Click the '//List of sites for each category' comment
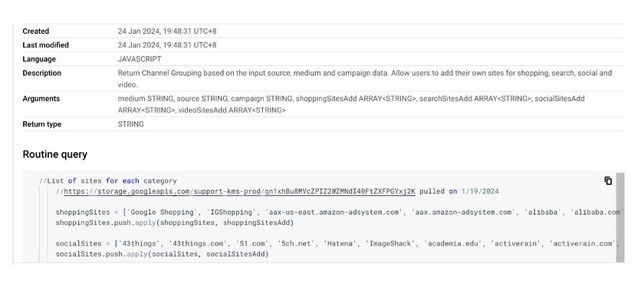The width and height of the screenshot is (644, 294). tap(108, 181)
